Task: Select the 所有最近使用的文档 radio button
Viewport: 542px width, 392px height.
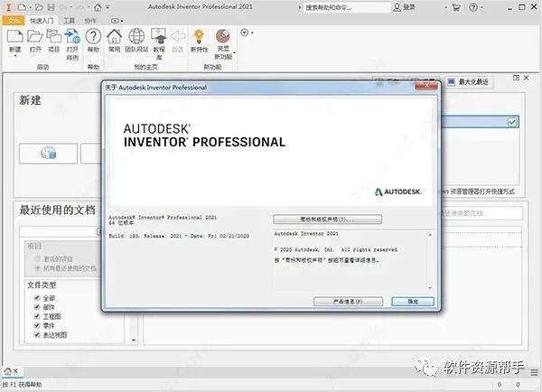Action: coord(38,268)
